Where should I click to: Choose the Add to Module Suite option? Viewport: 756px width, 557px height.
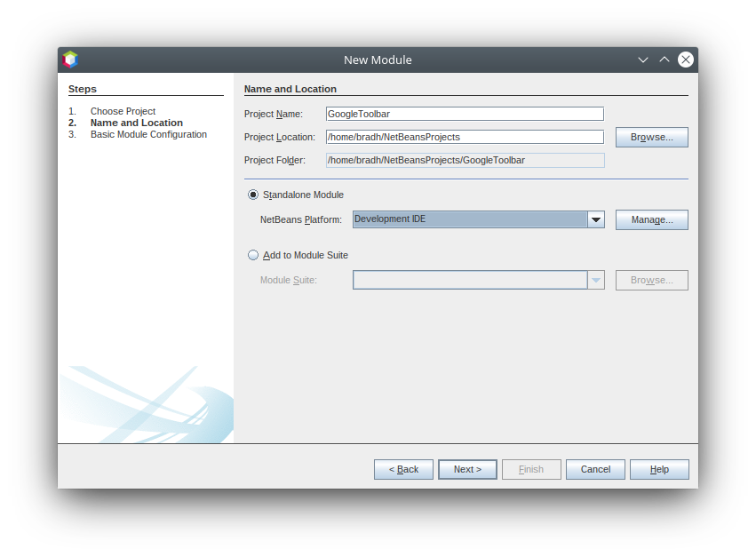[253, 255]
